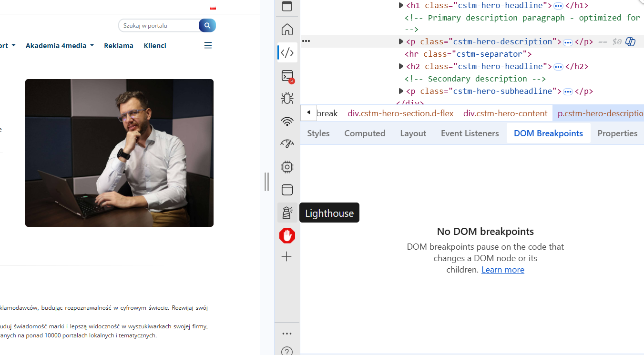Click the 'Secondary description' comment line
Viewport: 644px width, 355px height.
(475, 79)
